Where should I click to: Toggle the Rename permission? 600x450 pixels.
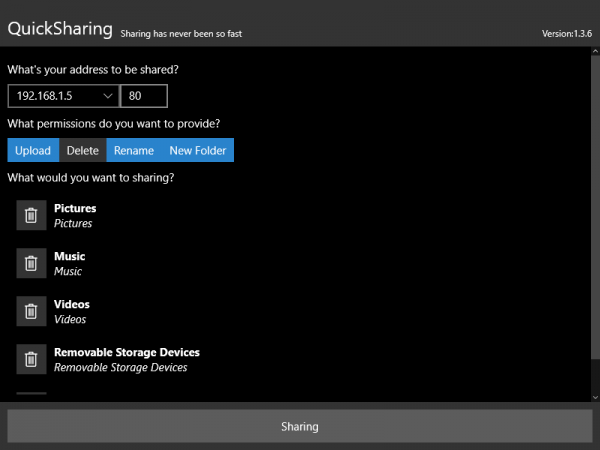point(134,150)
